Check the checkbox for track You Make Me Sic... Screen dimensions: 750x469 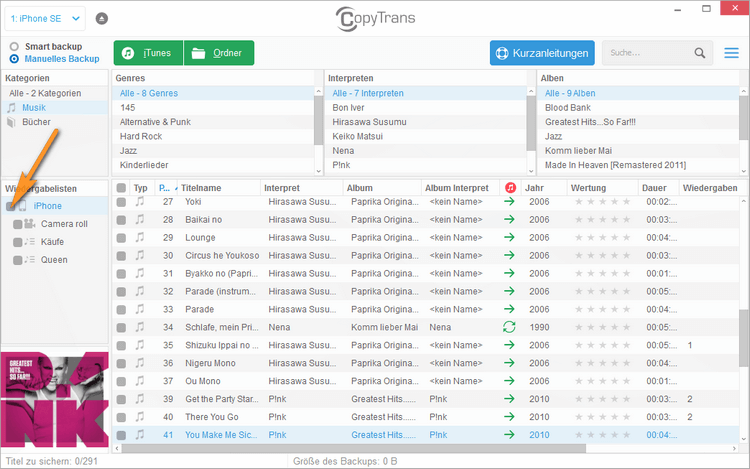[121, 436]
